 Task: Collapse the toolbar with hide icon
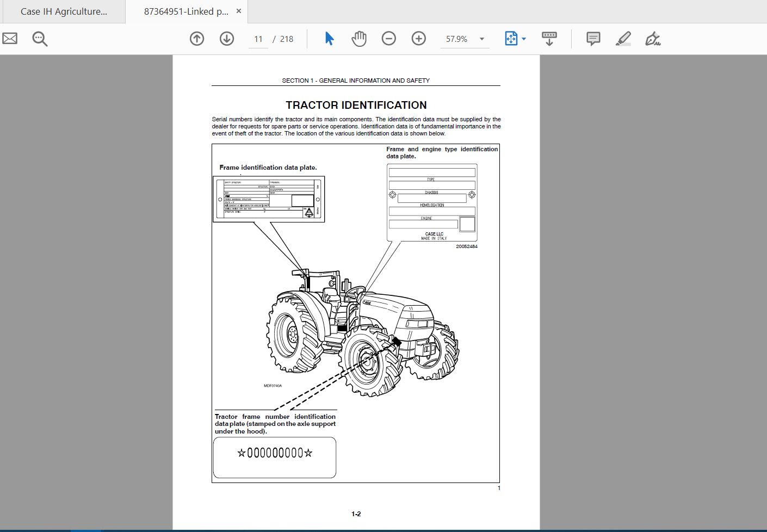549,39
